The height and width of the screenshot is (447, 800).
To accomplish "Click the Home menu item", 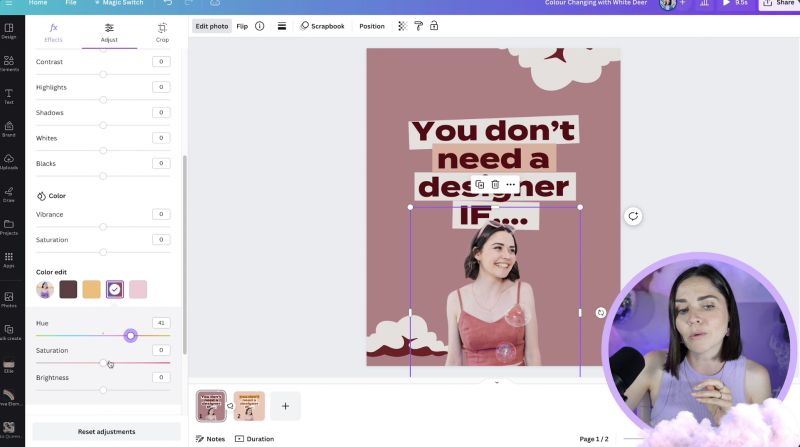I will coord(38,3).
